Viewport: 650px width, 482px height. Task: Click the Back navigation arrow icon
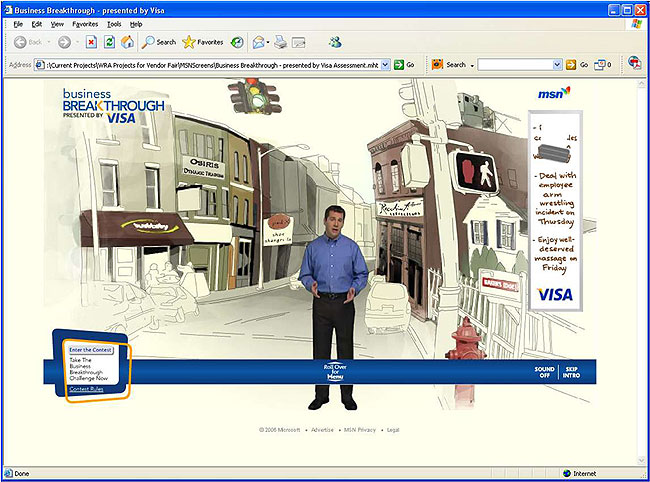pyautogui.click(x=19, y=42)
